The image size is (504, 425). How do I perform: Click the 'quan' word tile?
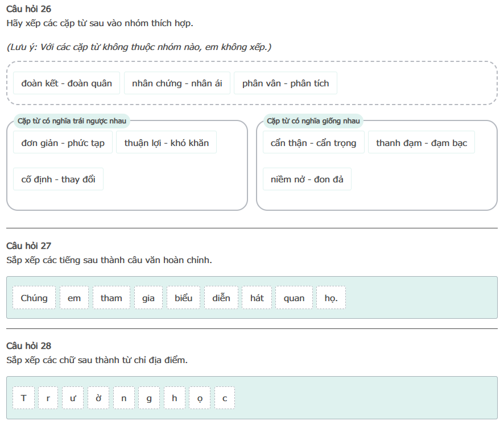tap(294, 298)
